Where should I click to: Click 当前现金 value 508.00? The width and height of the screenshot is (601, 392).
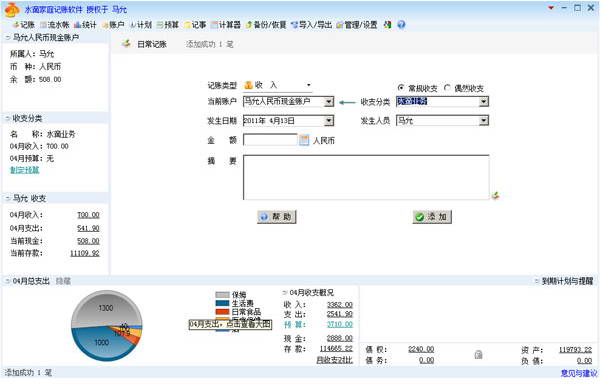[88, 241]
